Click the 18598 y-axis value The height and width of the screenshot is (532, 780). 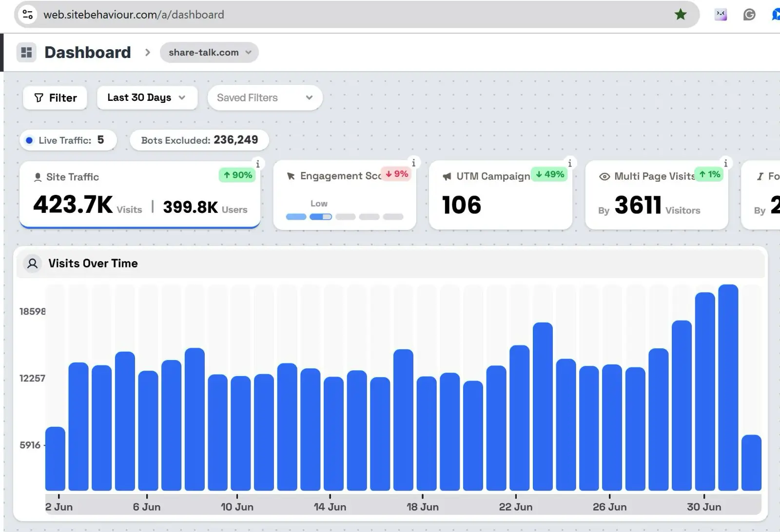click(32, 311)
